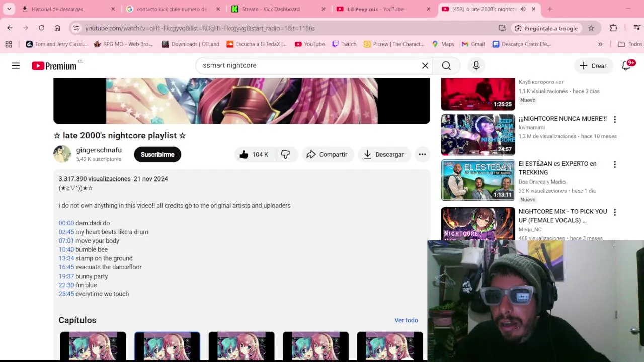Open Tom and Jerry Classi... bookmark
Screen dimensions: 644x362
click(56, 44)
